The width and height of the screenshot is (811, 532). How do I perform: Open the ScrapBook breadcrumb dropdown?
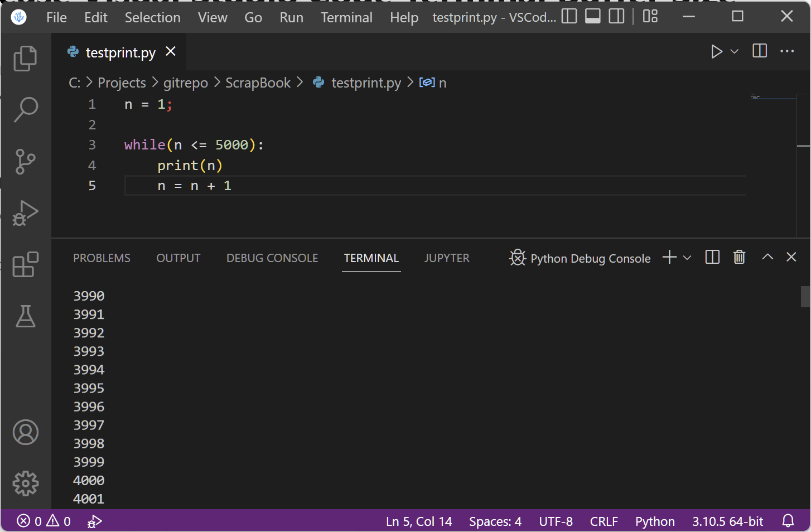coord(258,83)
